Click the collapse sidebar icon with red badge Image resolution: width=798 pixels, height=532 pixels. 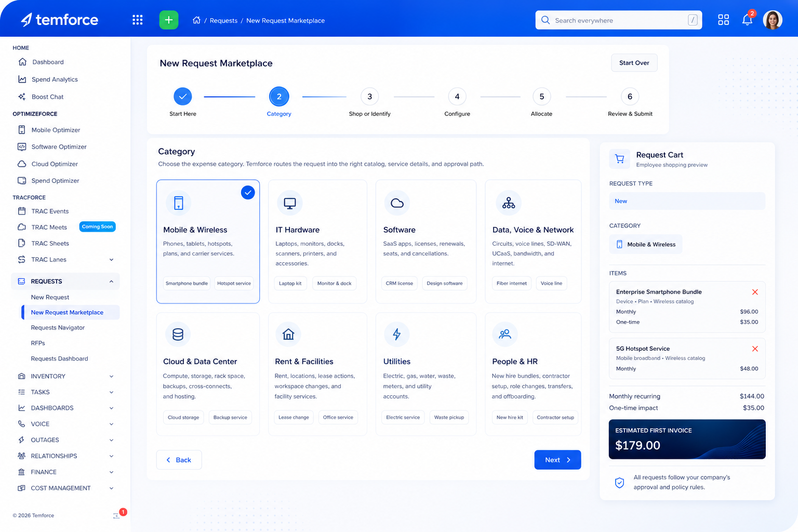(x=117, y=515)
